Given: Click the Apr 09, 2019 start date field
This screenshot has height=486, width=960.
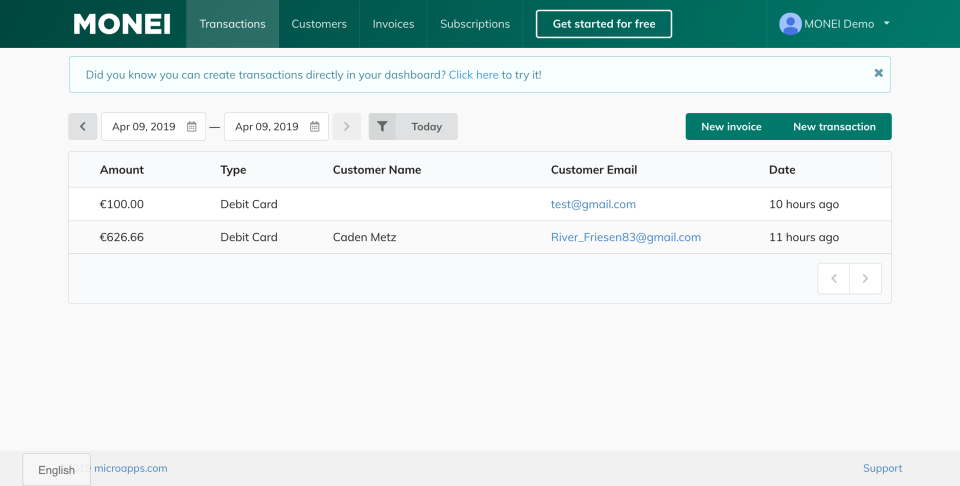Looking at the screenshot, I should pos(143,127).
